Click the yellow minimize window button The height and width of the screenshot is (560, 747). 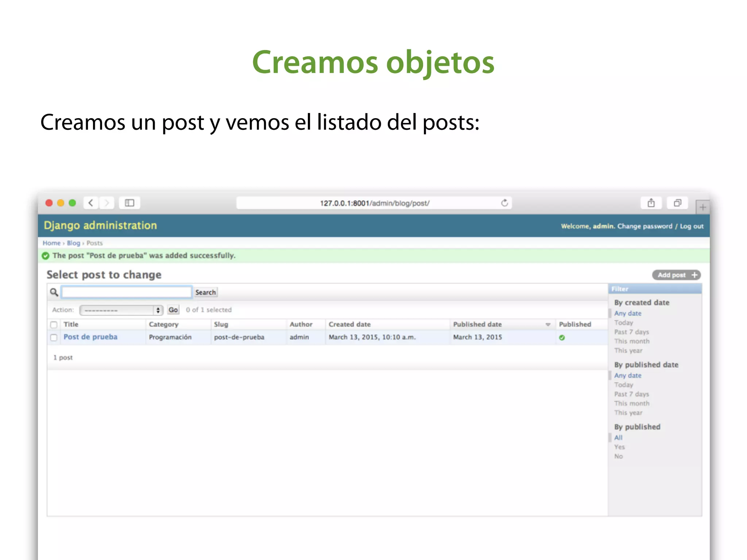[61, 203]
